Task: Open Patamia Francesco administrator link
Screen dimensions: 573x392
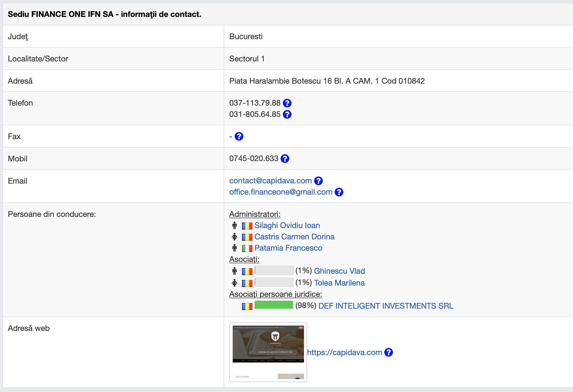Action: 288,248
